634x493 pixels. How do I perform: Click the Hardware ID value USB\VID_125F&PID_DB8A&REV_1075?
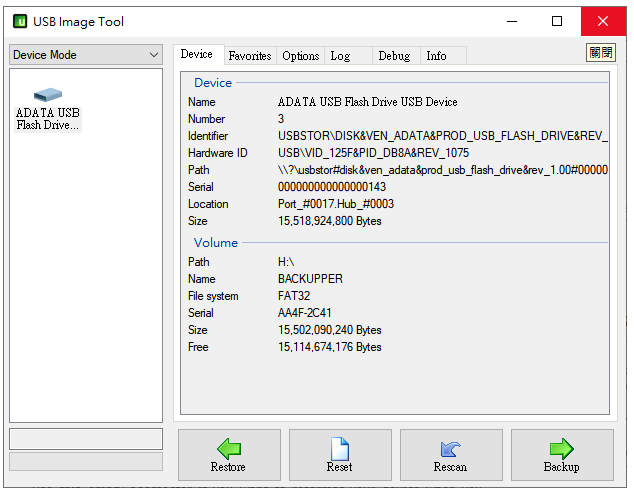tap(373, 153)
